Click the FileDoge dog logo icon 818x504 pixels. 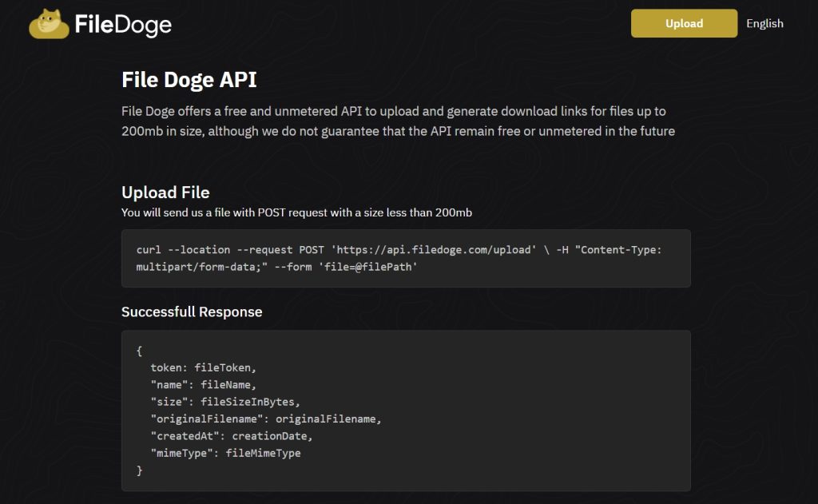pos(49,24)
